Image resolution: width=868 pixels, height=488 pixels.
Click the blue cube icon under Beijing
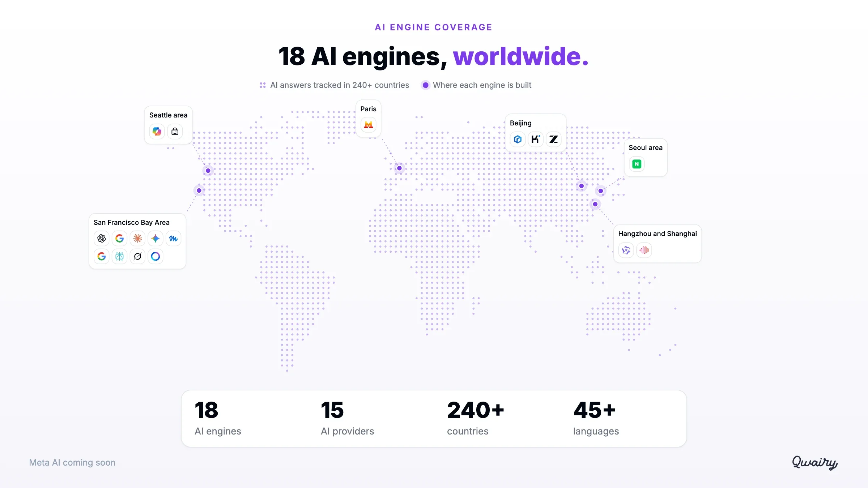coord(518,140)
